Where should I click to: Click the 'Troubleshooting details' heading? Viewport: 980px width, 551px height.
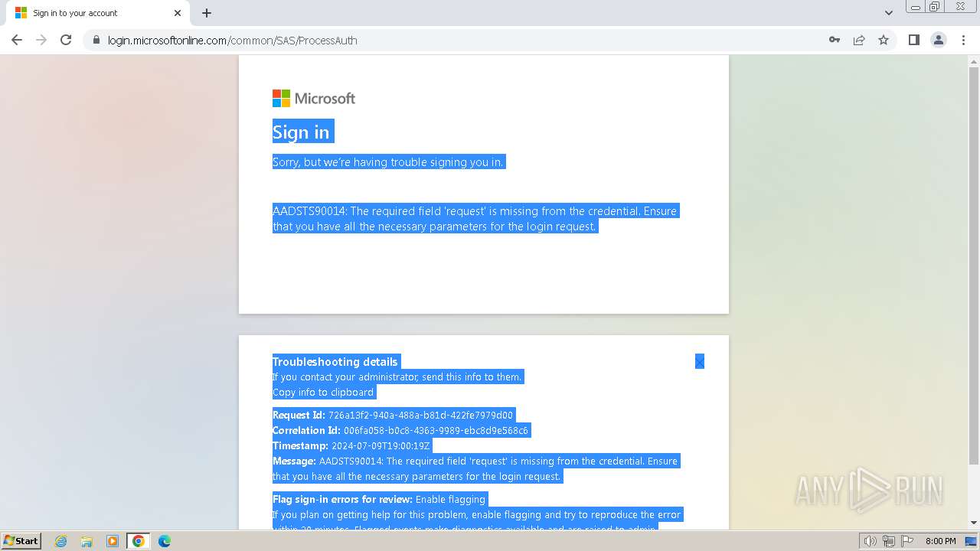click(x=335, y=361)
